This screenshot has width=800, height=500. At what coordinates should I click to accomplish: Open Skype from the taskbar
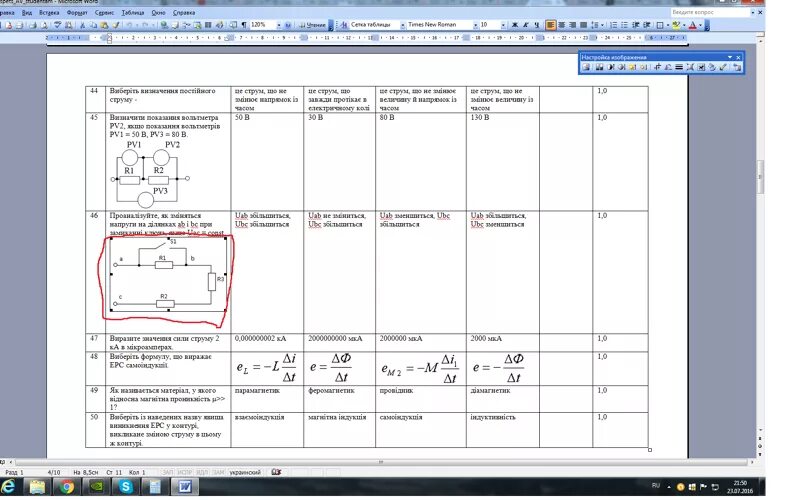tap(126, 487)
